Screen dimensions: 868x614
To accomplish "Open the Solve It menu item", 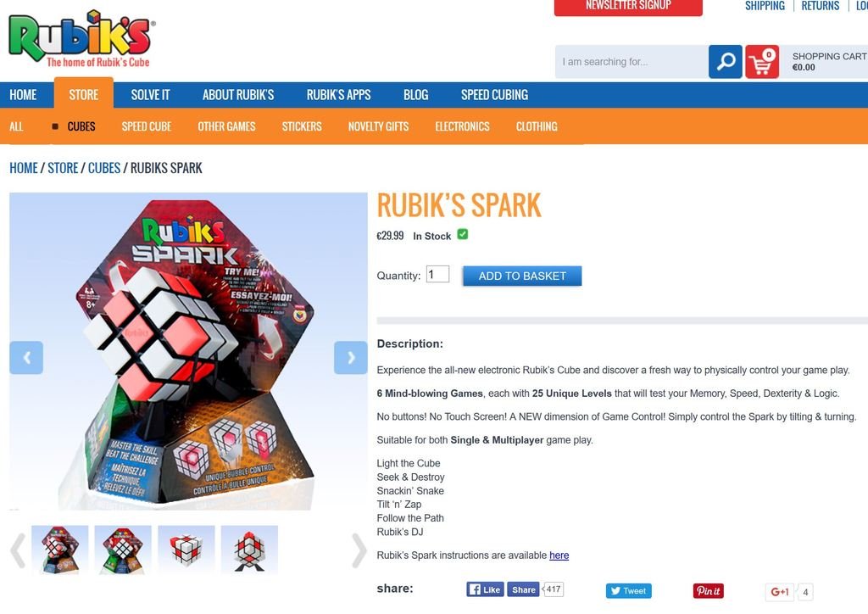I will pyautogui.click(x=151, y=95).
